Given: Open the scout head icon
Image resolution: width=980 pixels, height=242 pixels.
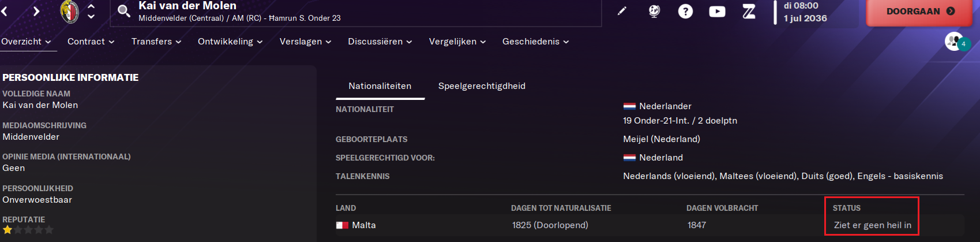Looking at the screenshot, I should coord(654,11).
